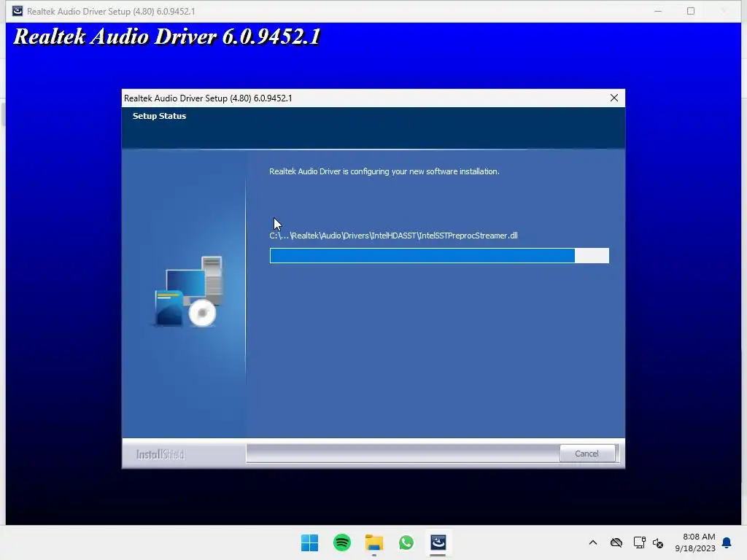This screenshot has width=747, height=560.
Task: Open the Windows Start menu
Action: coord(309,542)
